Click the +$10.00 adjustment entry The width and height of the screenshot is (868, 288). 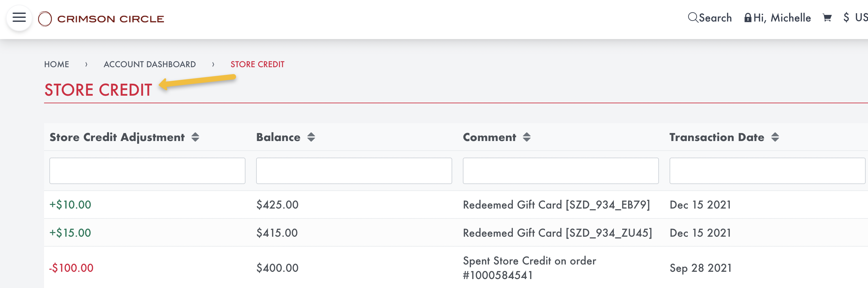70,204
